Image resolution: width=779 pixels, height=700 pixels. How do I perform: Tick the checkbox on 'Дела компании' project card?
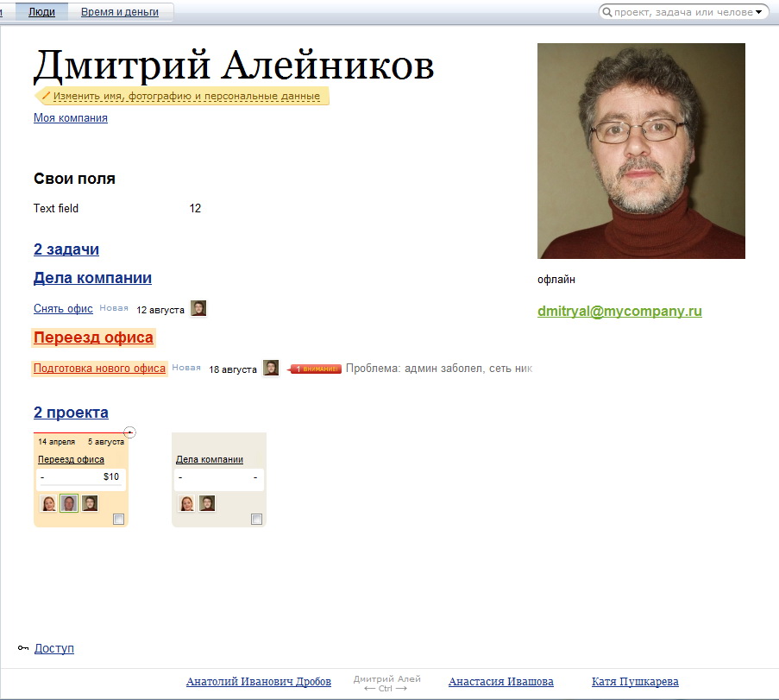pos(256,519)
